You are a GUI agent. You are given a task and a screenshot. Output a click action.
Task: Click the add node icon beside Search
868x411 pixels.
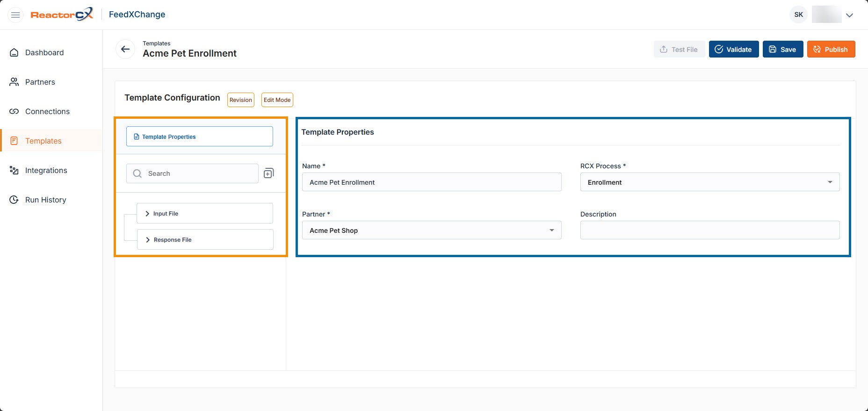269,173
